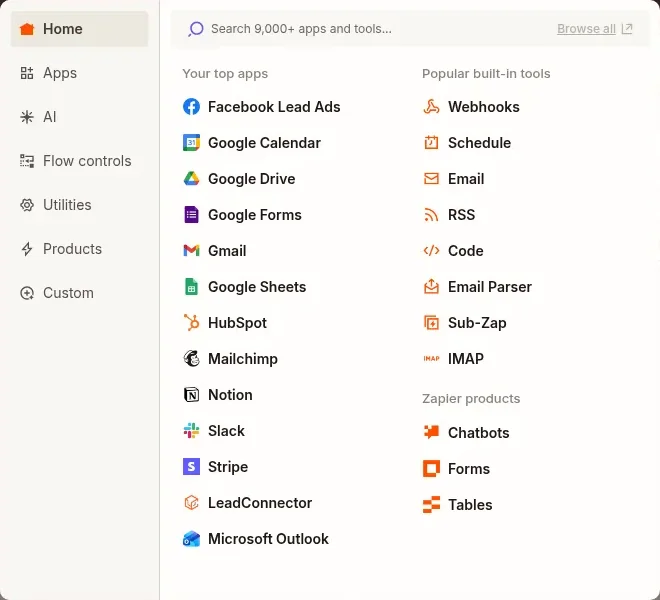
Task: Click the Schedule calendar icon
Action: 431,143
